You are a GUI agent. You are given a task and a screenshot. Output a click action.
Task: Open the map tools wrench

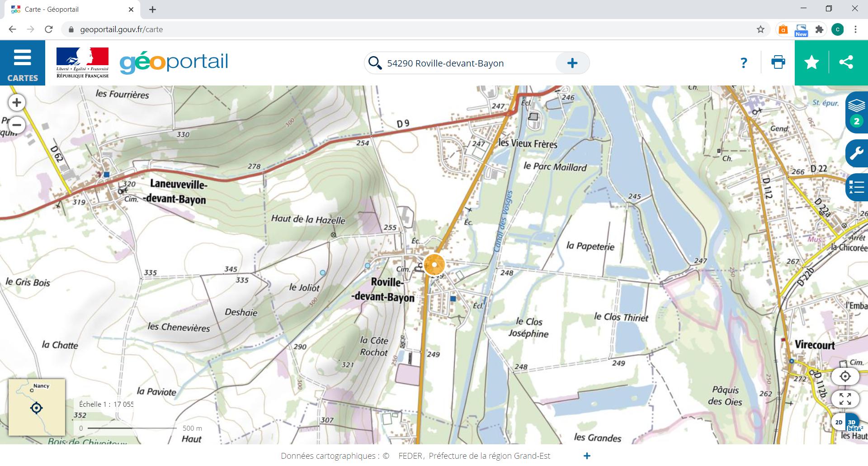point(857,154)
